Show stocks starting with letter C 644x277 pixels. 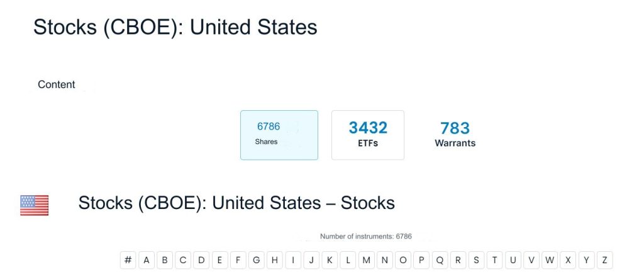tap(183, 260)
